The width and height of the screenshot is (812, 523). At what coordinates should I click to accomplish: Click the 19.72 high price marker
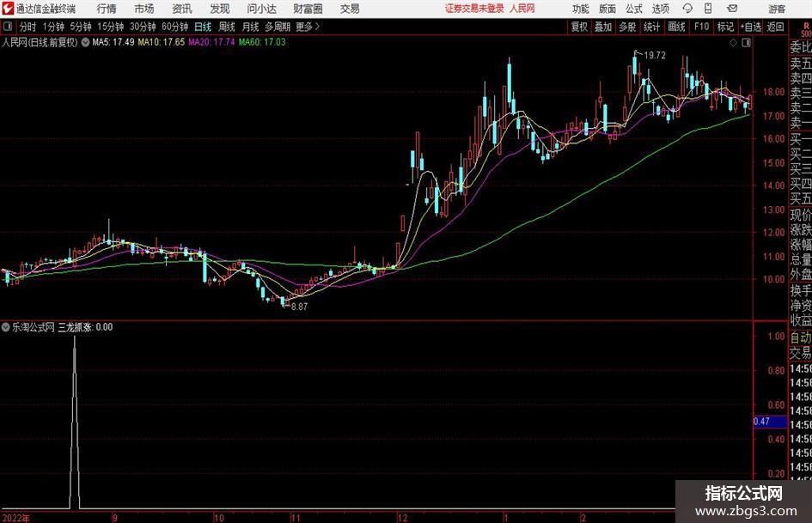click(655, 56)
